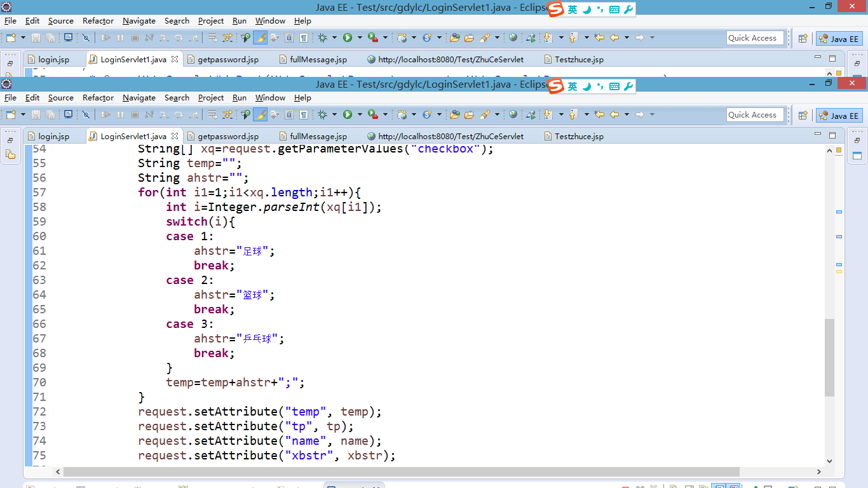Click Back navigation arrow in front window toolbar
The image size is (868, 488).
pos(614,114)
